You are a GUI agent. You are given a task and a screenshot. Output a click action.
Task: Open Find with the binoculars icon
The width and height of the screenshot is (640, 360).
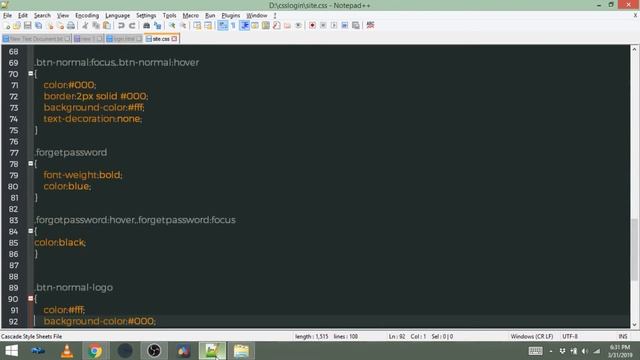146,26
